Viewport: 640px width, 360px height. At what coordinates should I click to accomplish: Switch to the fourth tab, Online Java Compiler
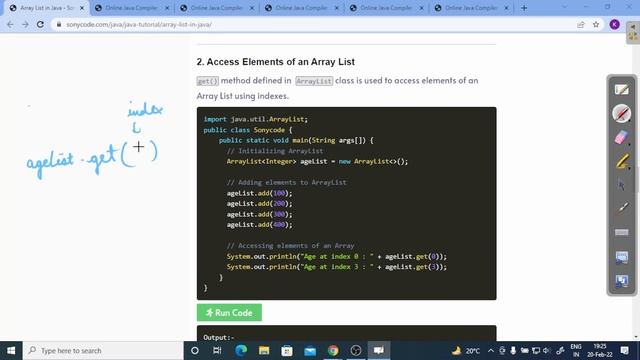click(301, 8)
